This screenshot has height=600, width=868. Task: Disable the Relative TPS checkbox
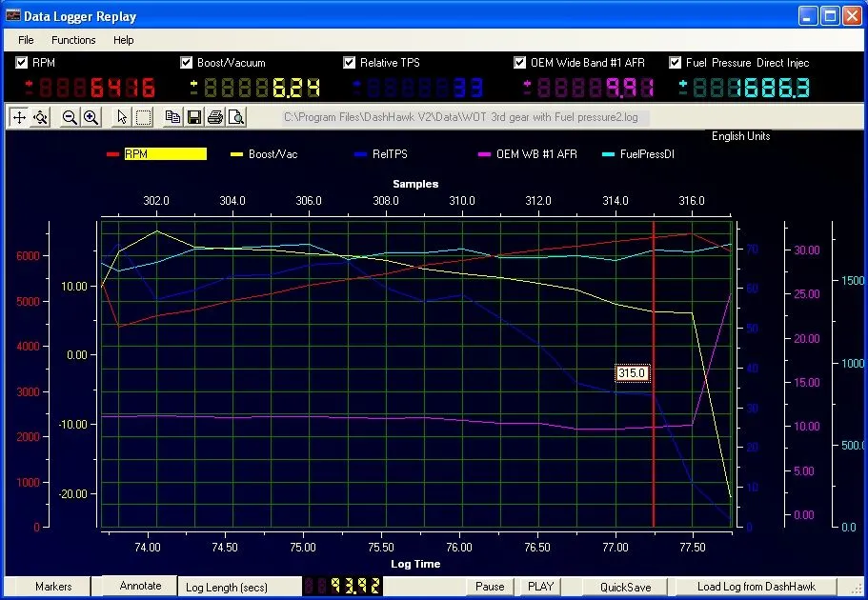click(x=350, y=63)
